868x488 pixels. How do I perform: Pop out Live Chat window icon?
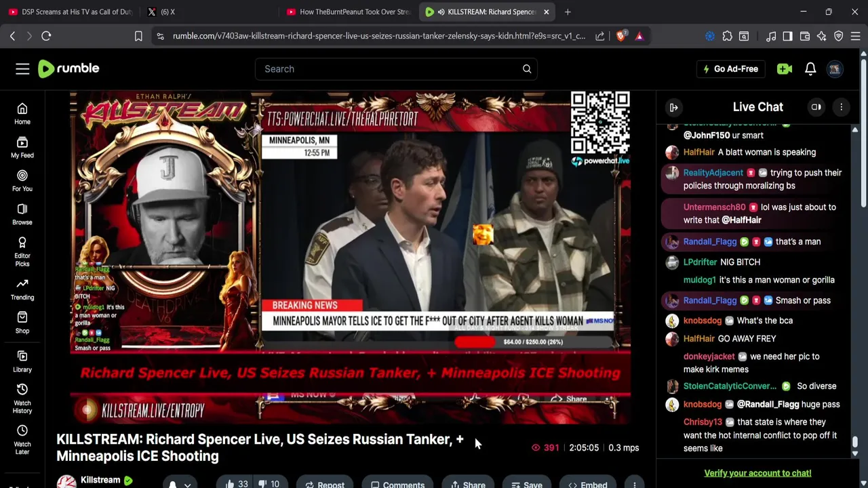click(816, 107)
